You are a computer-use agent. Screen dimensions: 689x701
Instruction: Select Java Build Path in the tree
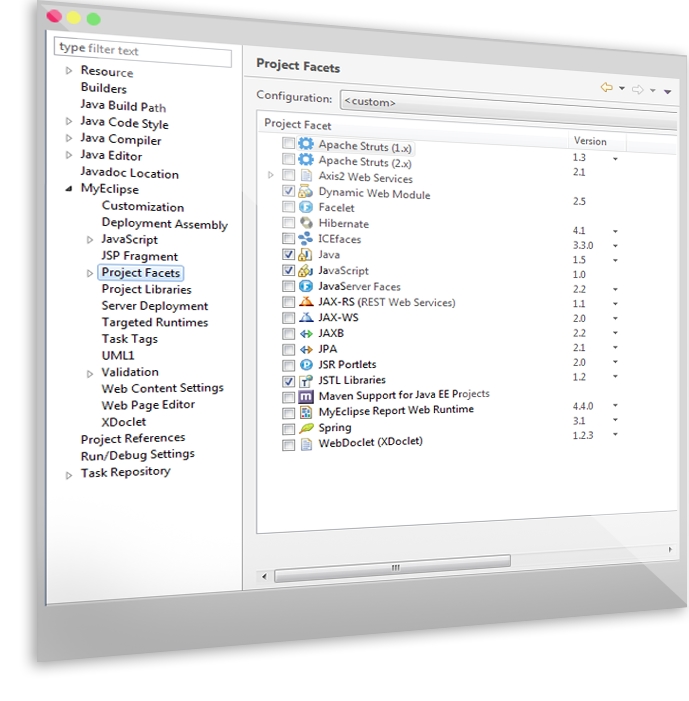click(123, 106)
